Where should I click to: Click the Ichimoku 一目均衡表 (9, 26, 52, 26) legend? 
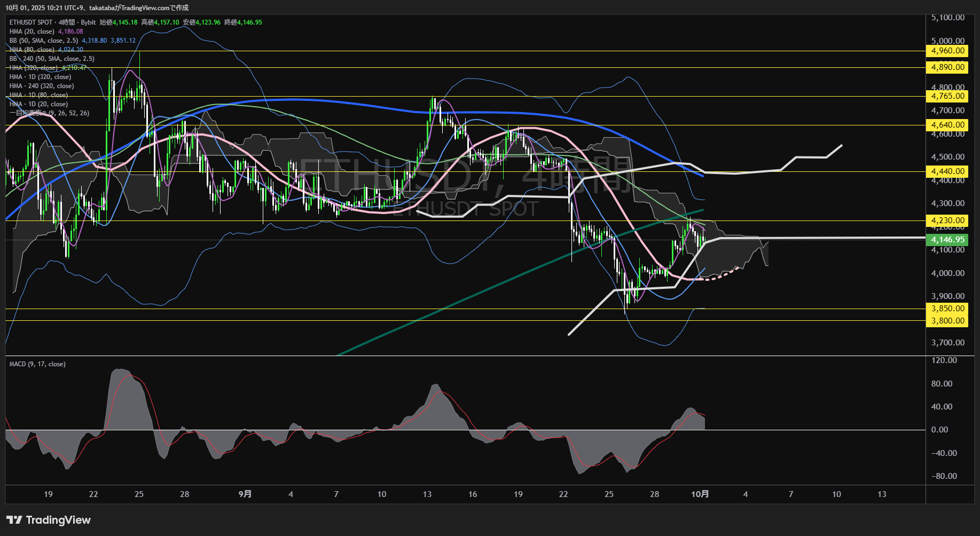point(49,113)
